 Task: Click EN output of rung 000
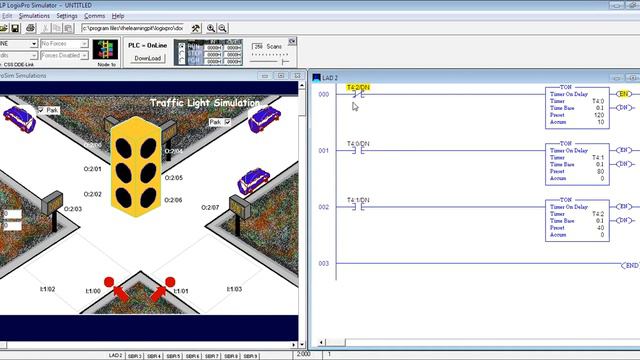[x=624, y=94]
